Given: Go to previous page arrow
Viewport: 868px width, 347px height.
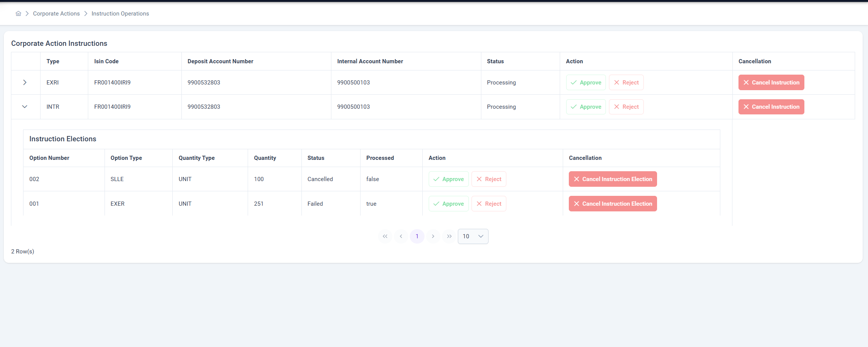Looking at the screenshot, I should pyautogui.click(x=401, y=236).
